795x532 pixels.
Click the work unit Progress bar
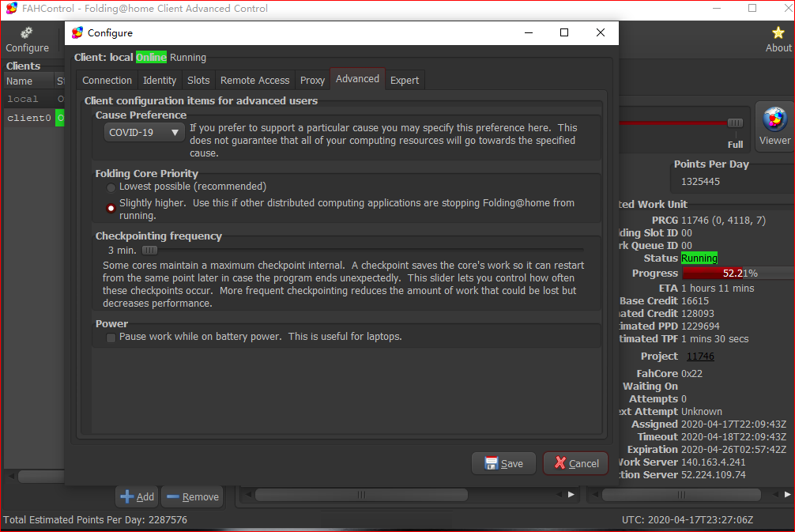pos(739,274)
